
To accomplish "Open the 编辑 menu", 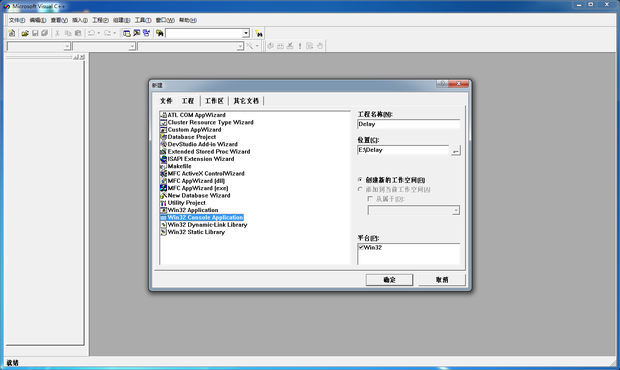I will click(38, 20).
